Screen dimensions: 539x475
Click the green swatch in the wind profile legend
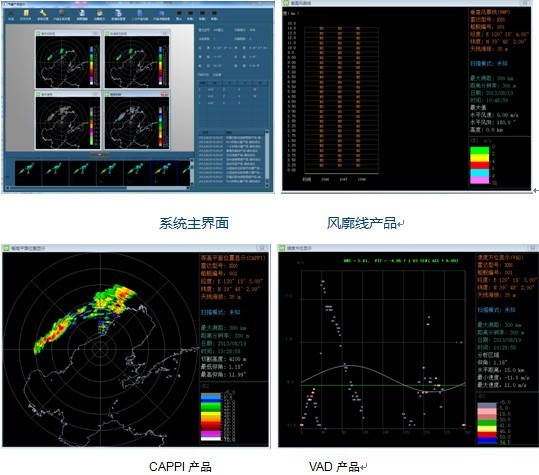479,150
